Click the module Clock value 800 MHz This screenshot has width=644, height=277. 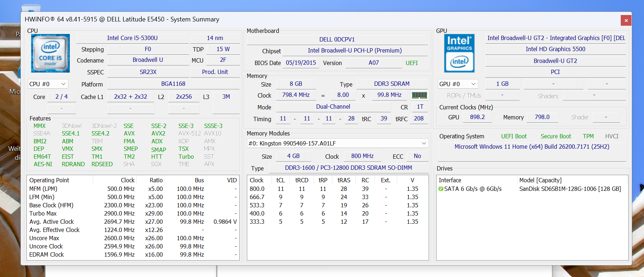362,156
